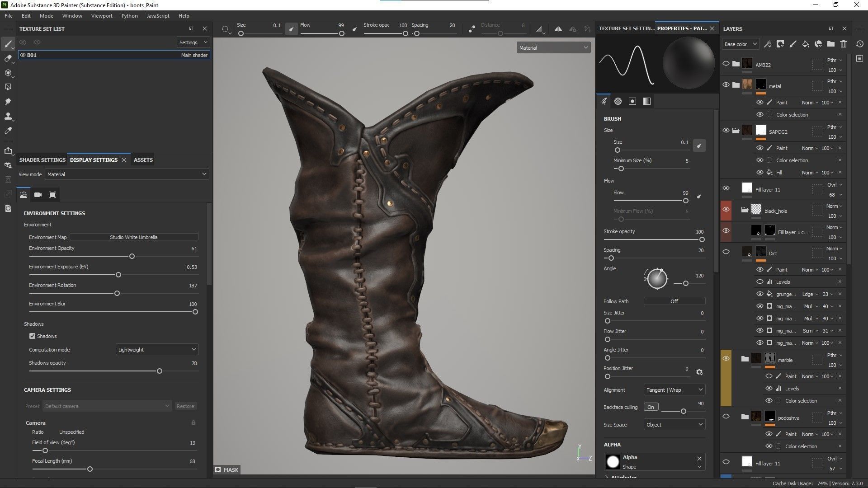
Task: Open Size Space Object dropdown
Action: tap(674, 425)
